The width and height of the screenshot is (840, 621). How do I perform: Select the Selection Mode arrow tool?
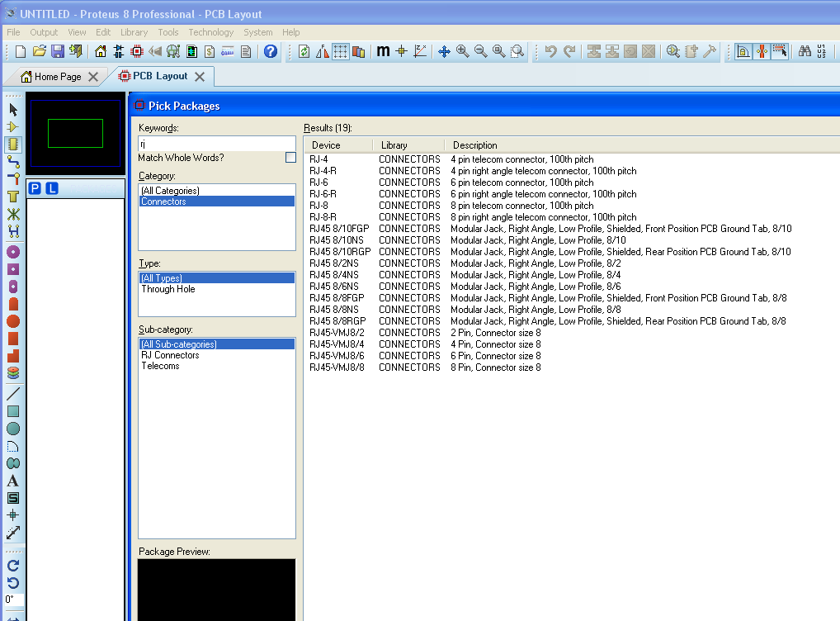pyautogui.click(x=13, y=110)
